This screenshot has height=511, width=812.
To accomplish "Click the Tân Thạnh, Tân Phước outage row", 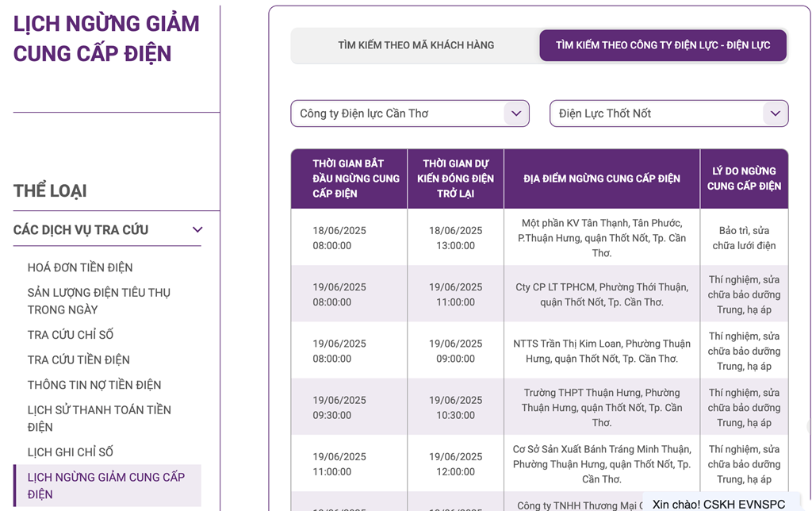I will coord(539,238).
